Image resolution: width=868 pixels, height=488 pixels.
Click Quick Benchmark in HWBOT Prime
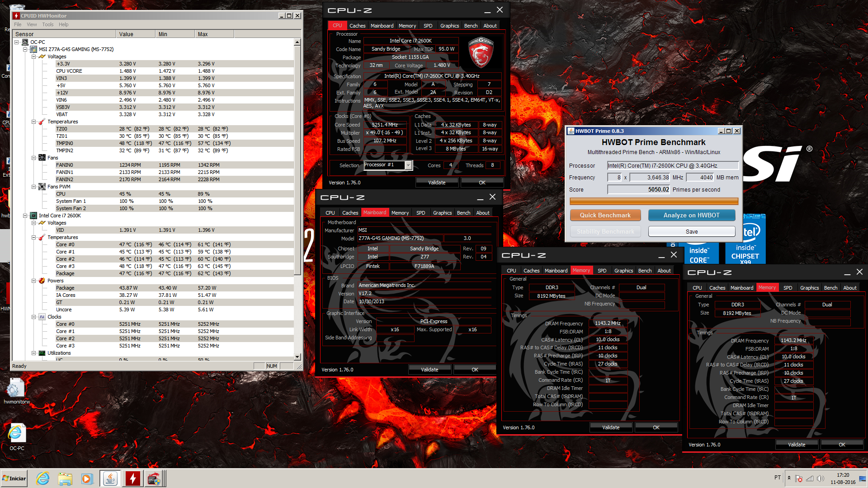(x=605, y=215)
